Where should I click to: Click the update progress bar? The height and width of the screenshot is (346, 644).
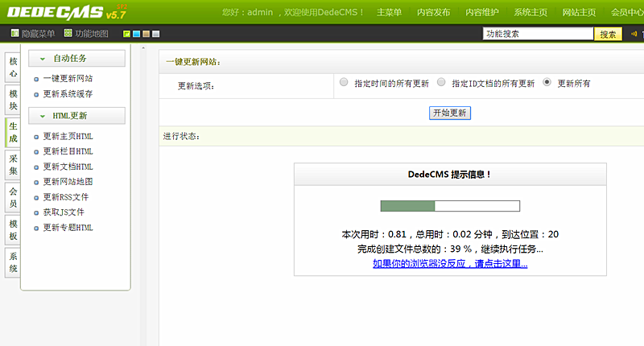(x=450, y=206)
